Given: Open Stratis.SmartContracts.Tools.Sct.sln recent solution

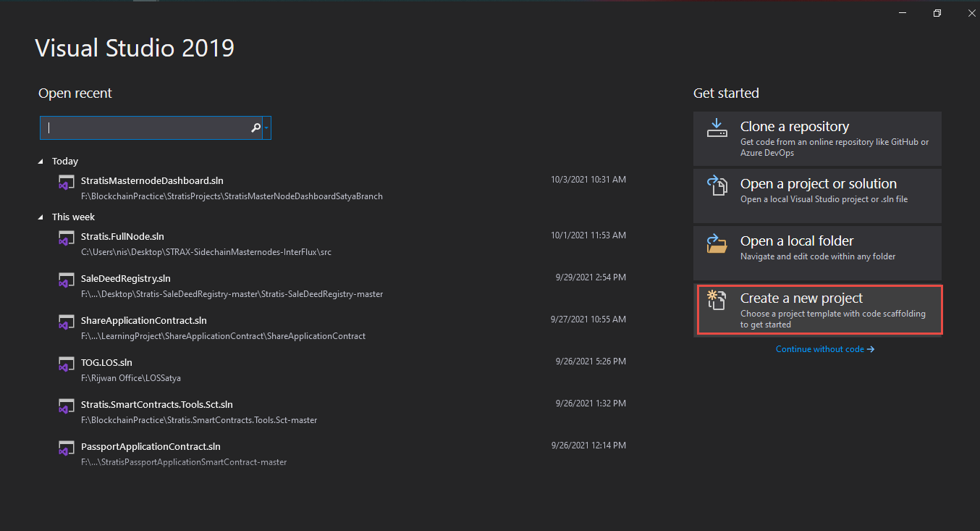Looking at the screenshot, I should point(157,405).
